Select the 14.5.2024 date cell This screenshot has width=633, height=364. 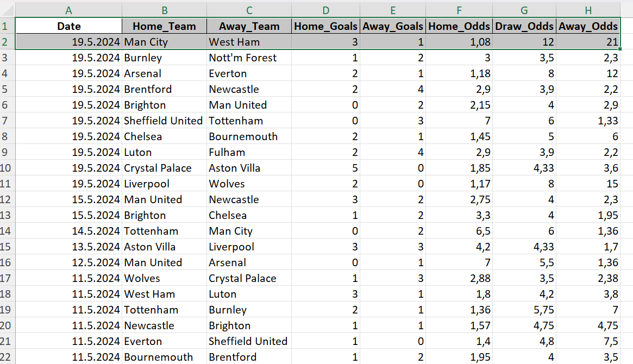(96, 231)
